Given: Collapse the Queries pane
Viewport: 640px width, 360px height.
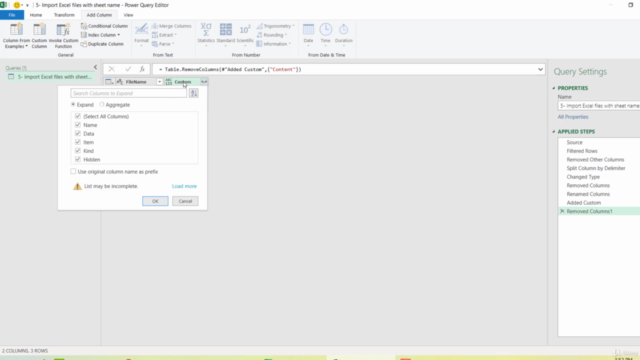Looking at the screenshot, I should 95,67.
